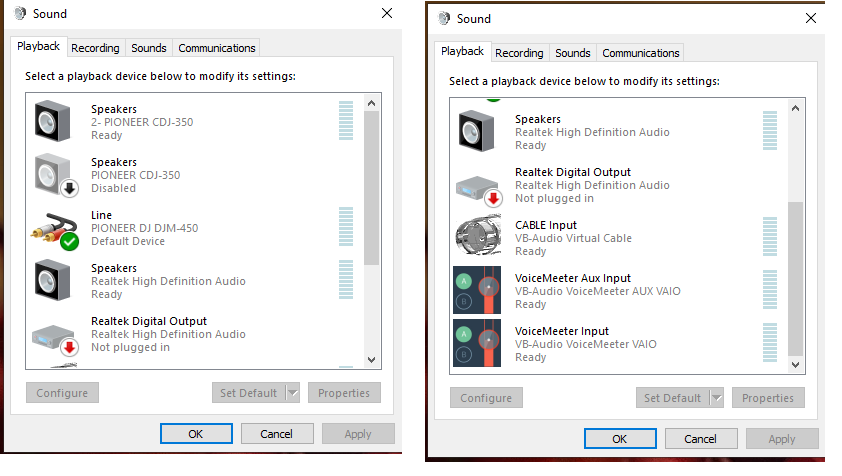Click the 'Default Device' status text
Screen dimensions: 842x476
pos(128,241)
